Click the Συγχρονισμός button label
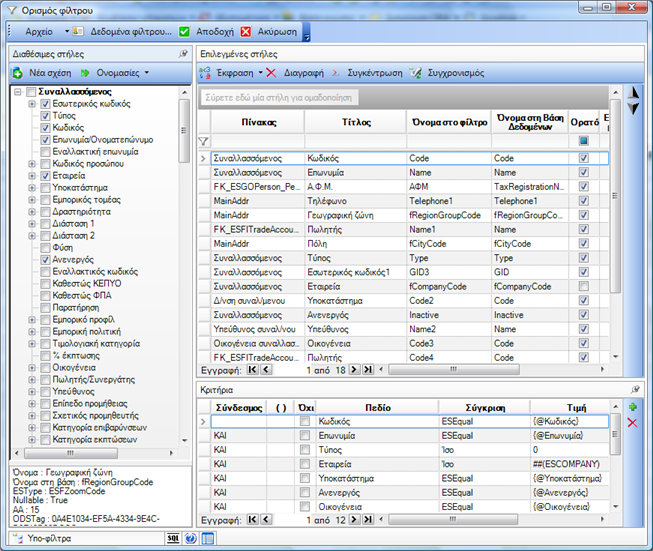 (x=456, y=73)
